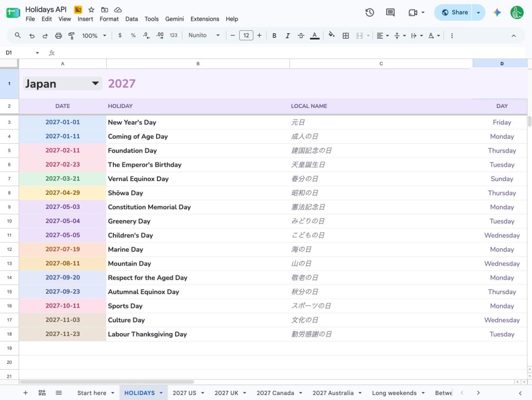Open the 123 number formats menu
532x400 pixels.
tap(173, 36)
